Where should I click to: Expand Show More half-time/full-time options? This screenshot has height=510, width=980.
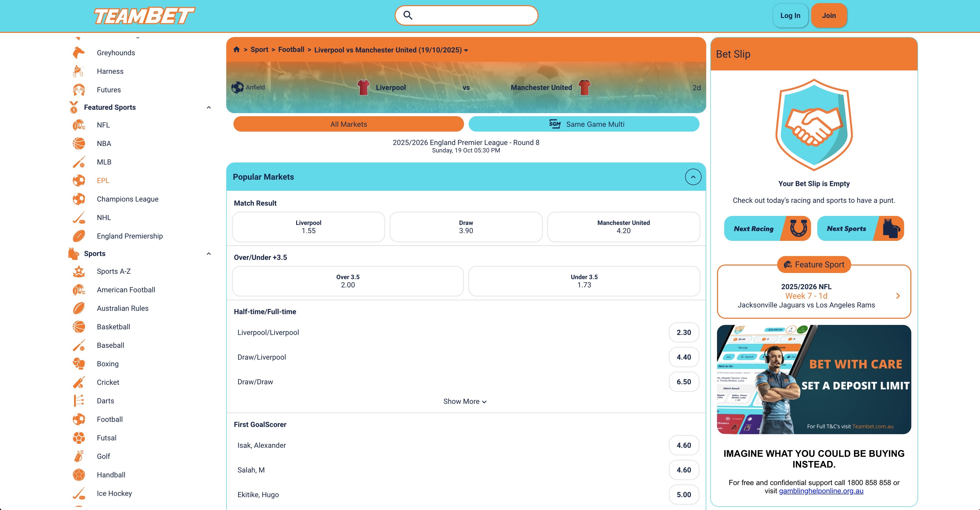coord(465,402)
